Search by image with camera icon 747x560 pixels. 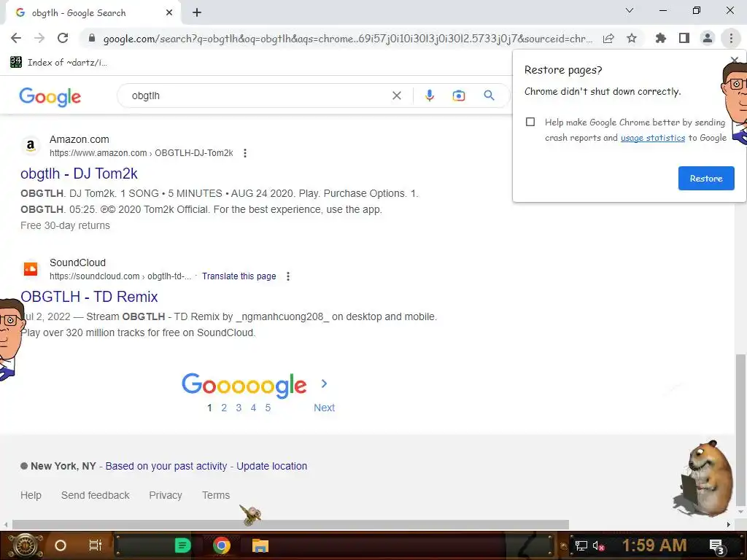click(x=458, y=96)
